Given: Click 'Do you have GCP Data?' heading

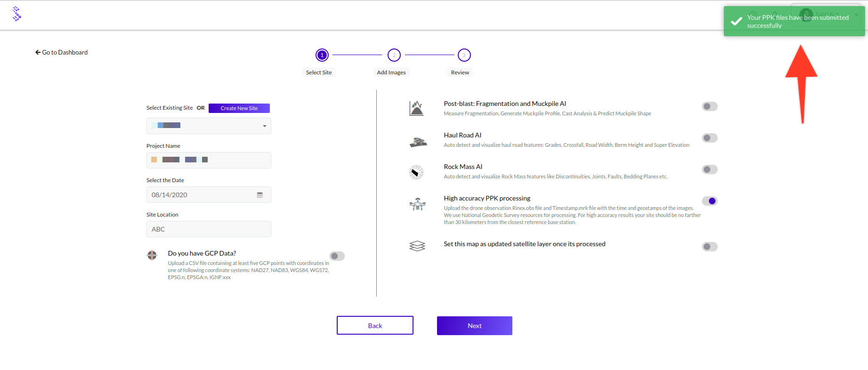Looking at the screenshot, I should tap(202, 253).
